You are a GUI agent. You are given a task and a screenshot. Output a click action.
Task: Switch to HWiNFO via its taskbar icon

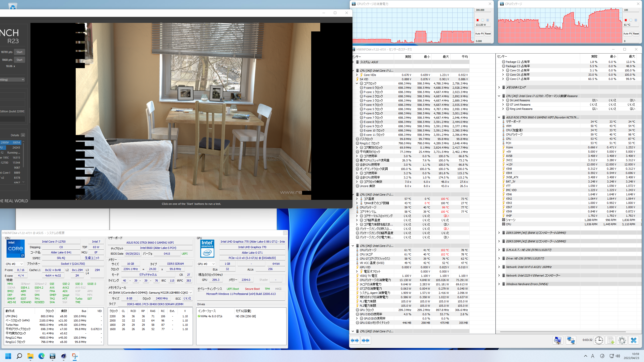[53, 356]
